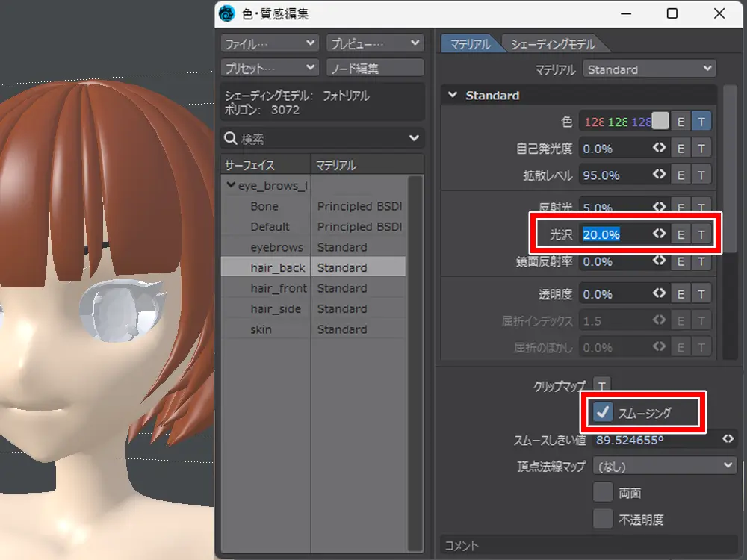Click the T texture button for 色
This screenshot has height=560, width=747.
[x=701, y=122]
